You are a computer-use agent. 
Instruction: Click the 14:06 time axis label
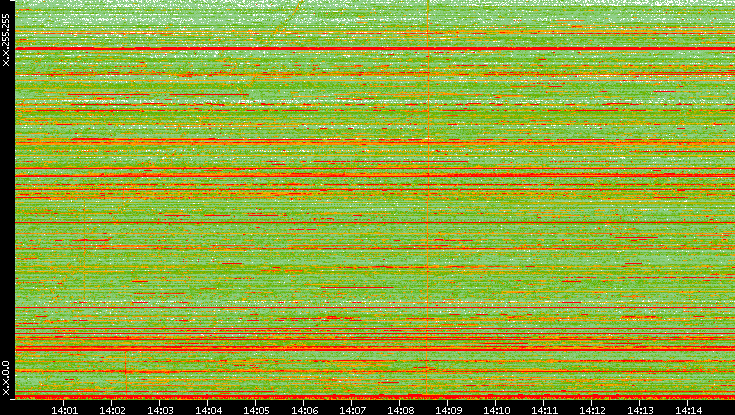[x=304, y=410]
